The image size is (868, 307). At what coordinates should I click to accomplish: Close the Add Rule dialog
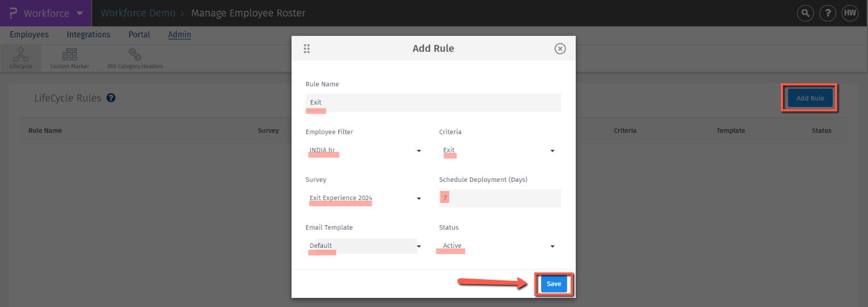pyautogui.click(x=560, y=49)
